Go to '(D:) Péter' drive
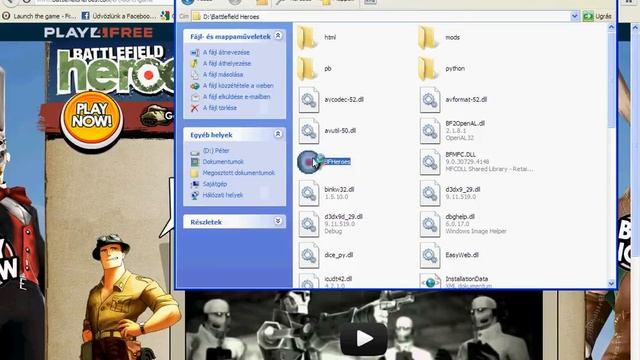The width and height of the screenshot is (640, 360). (216, 151)
